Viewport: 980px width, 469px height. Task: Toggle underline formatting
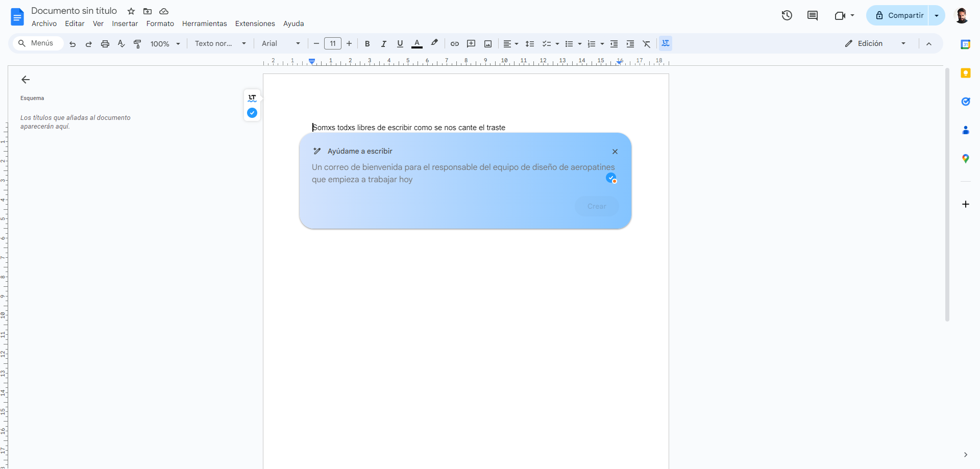[400, 44]
